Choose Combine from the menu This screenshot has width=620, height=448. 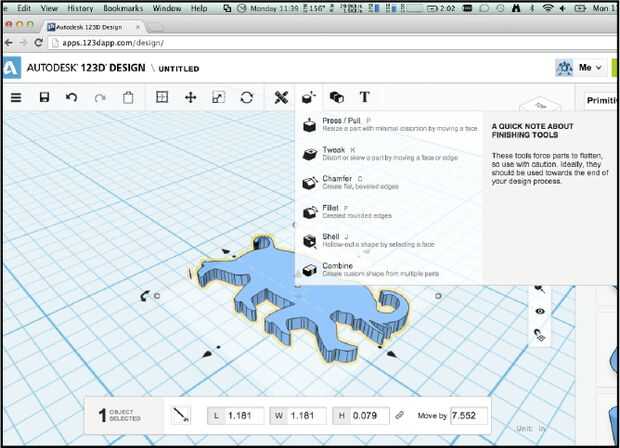[389, 270]
